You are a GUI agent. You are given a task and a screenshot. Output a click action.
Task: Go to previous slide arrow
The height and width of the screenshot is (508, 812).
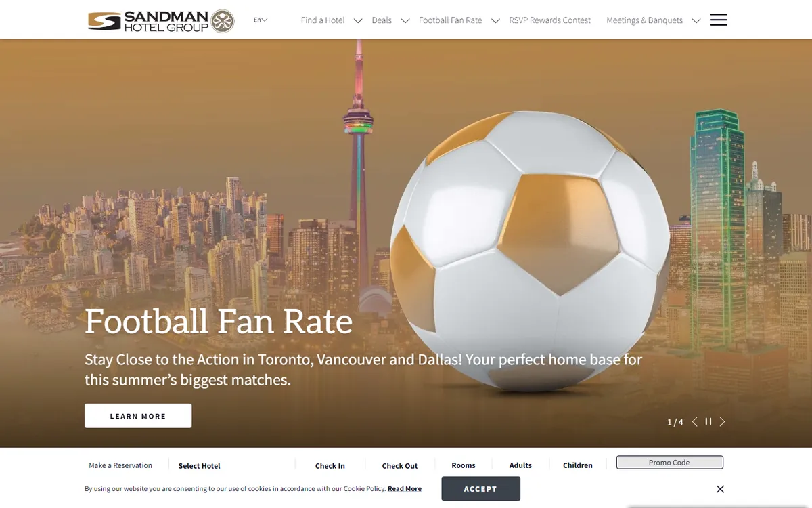tap(694, 421)
